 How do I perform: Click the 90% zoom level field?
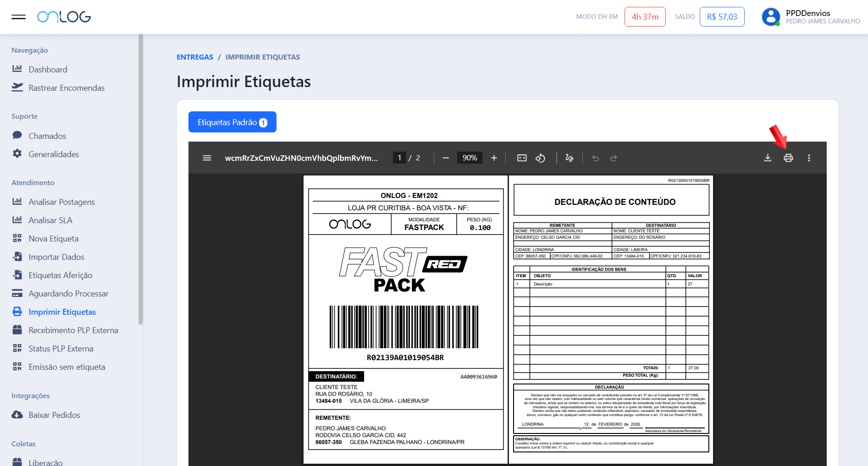click(x=470, y=158)
